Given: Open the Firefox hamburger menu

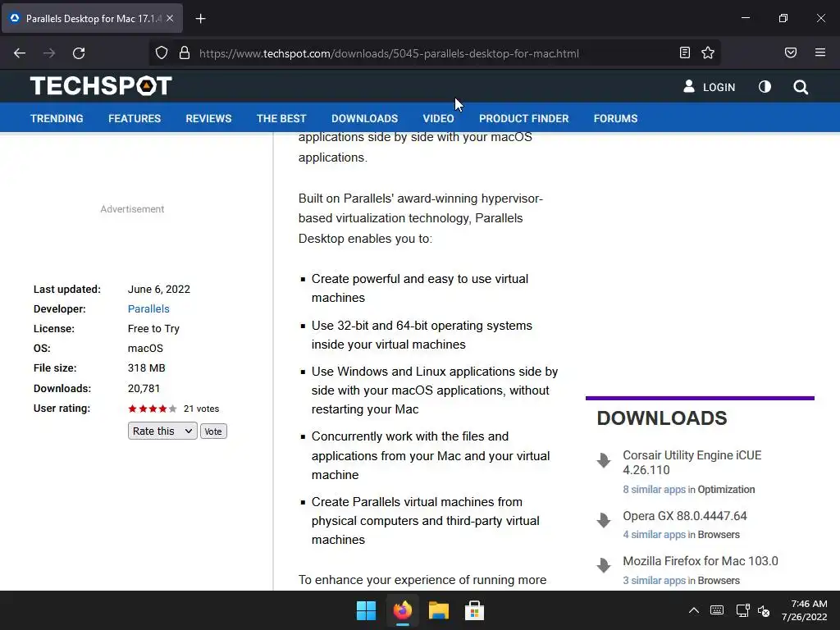Looking at the screenshot, I should (820, 52).
